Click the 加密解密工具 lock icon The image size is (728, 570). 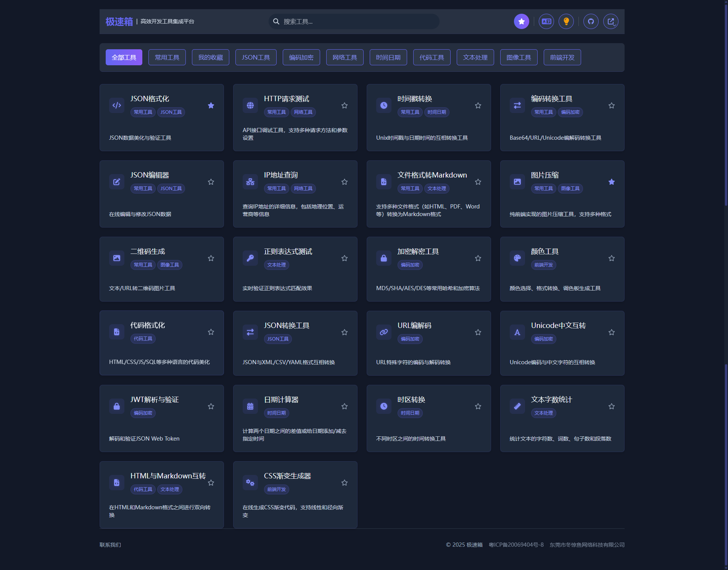(x=384, y=258)
